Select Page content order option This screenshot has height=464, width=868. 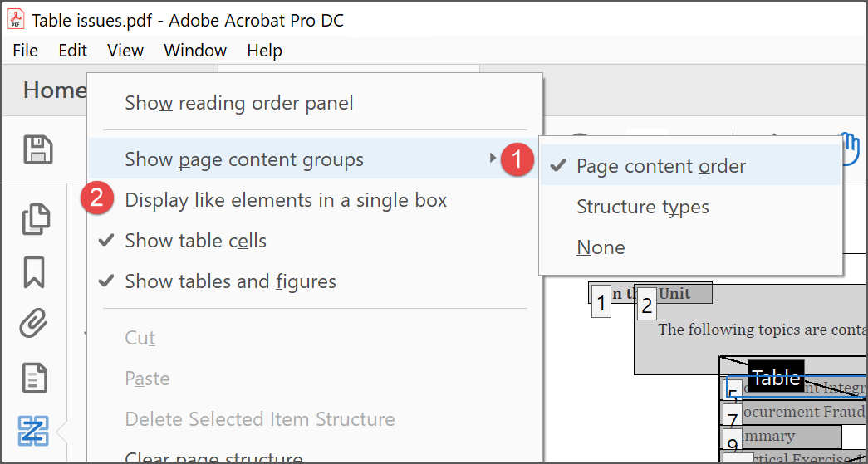coord(661,166)
